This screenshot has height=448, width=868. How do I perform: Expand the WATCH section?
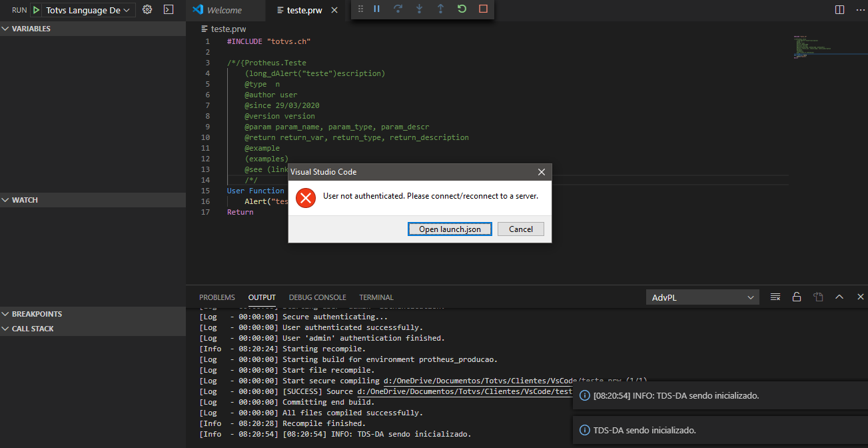tap(7, 199)
